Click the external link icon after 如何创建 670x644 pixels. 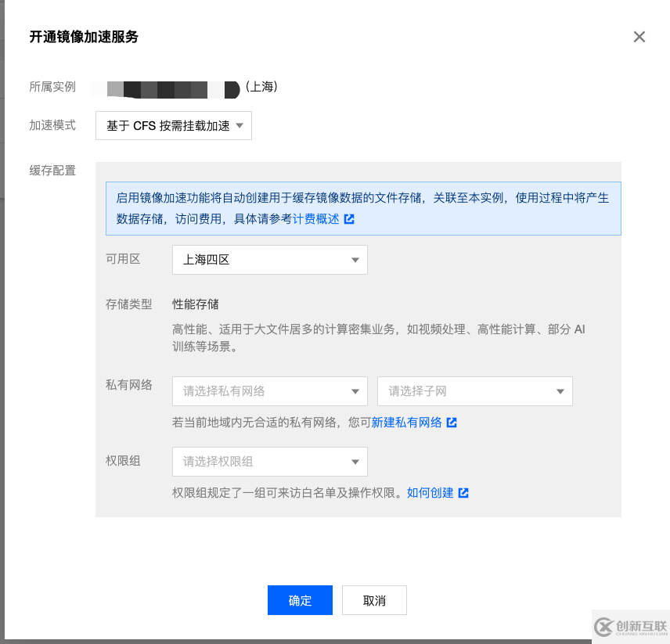coord(464,493)
